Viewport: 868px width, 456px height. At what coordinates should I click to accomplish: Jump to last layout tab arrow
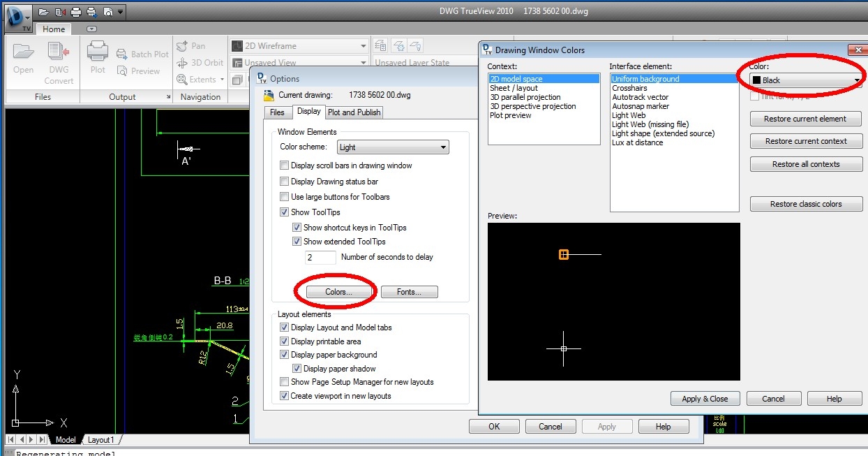tap(43, 440)
